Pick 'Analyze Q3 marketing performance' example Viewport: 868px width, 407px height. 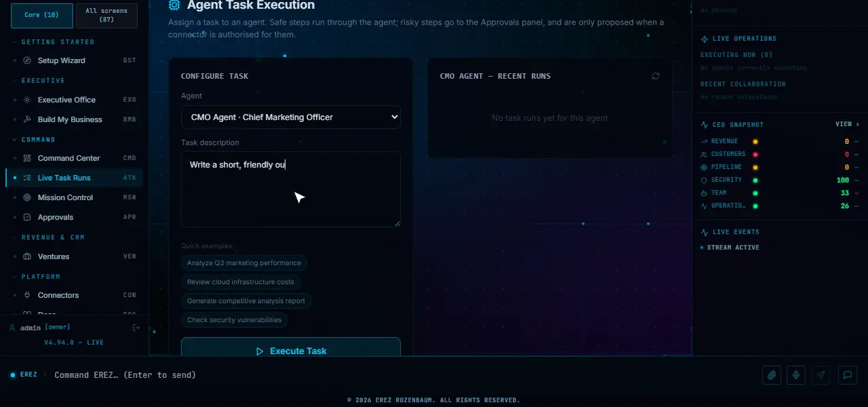(244, 263)
